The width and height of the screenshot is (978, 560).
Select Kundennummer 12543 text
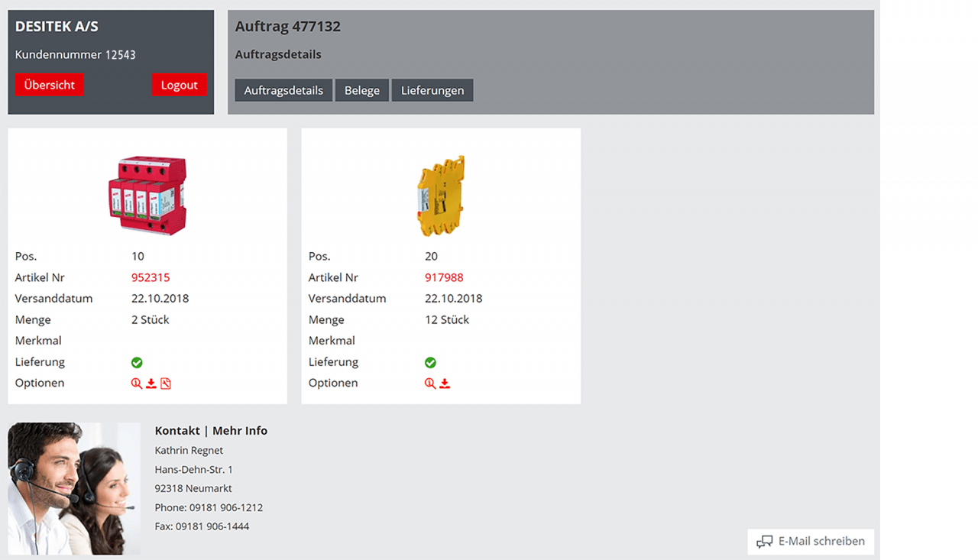(x=76, y=55)
